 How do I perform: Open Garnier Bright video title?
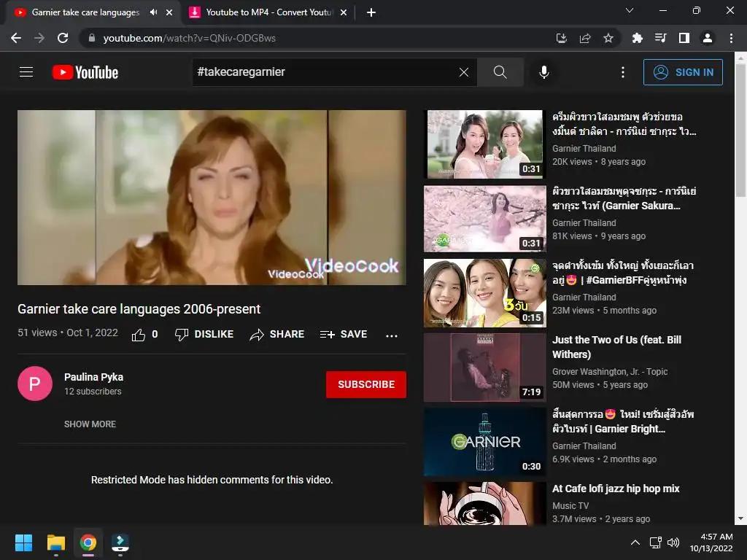tap(623, 421)
